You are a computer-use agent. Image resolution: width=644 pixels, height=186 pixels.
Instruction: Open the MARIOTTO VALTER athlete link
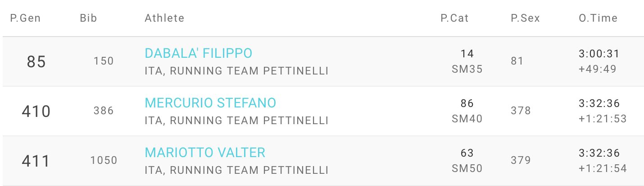click(205, 153)
